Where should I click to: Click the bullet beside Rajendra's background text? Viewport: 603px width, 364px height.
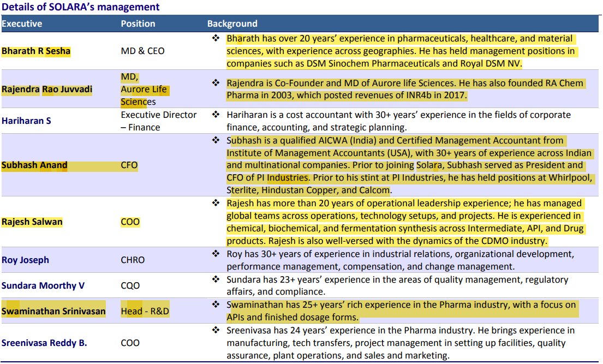(x=216, y=83)
